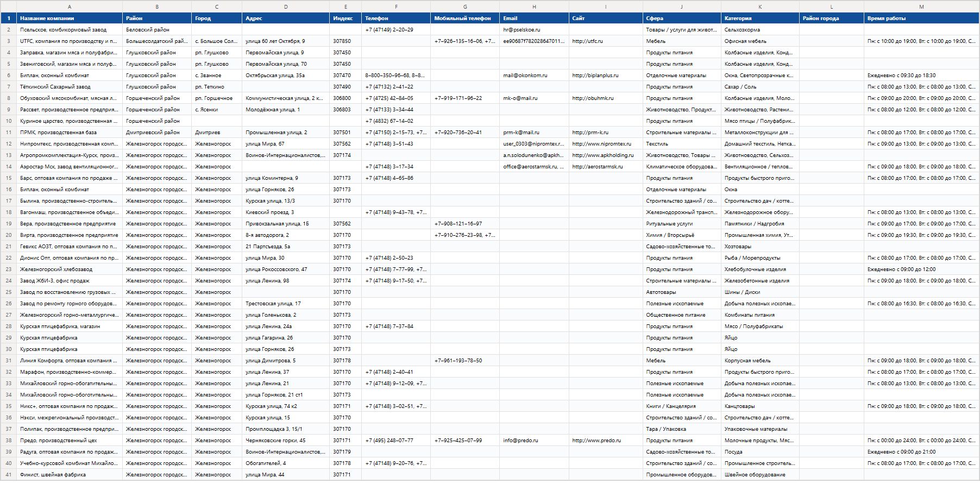Select the email cell prm-k@mail.ru

click(x=534, y=133)
